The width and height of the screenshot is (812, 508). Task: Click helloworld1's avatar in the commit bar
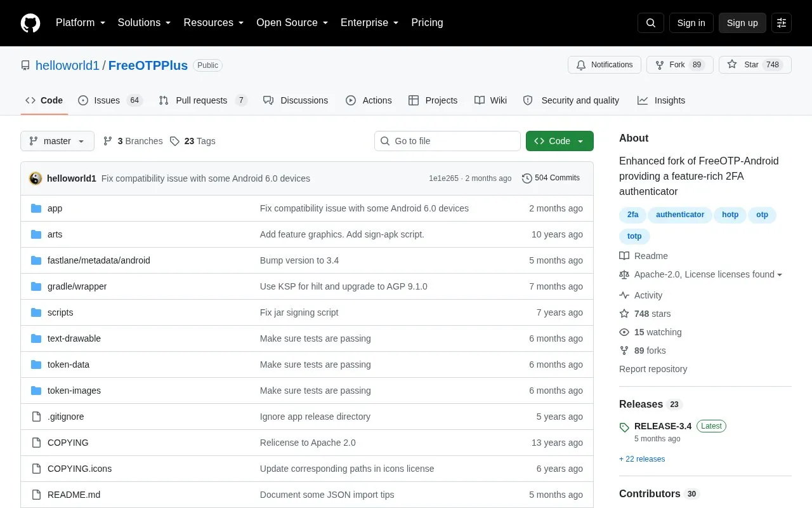(x=36, y=178)
